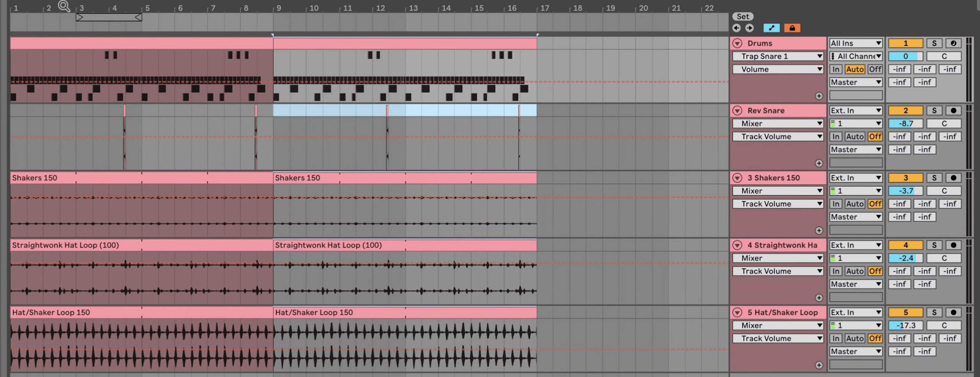Select first Straightwonk Hat Loop (100) clip
The width and height of the screenshot is (980, 377).
[141, 245]
